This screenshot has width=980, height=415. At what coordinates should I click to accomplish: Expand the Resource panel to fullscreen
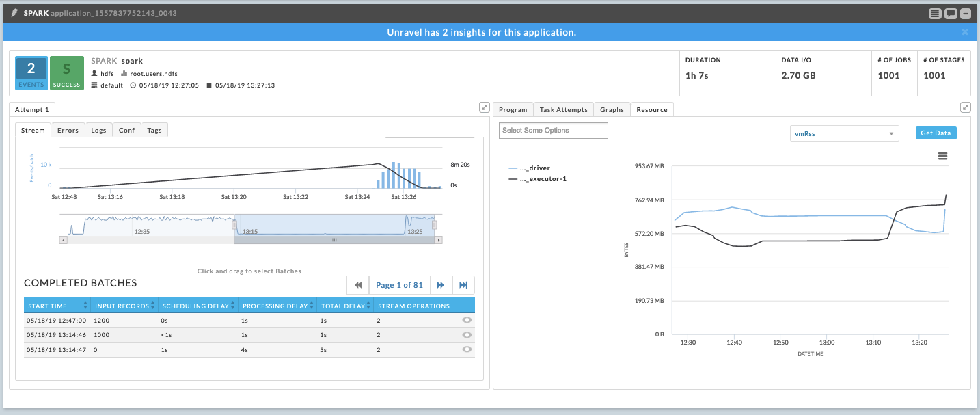tap(965, 107)
